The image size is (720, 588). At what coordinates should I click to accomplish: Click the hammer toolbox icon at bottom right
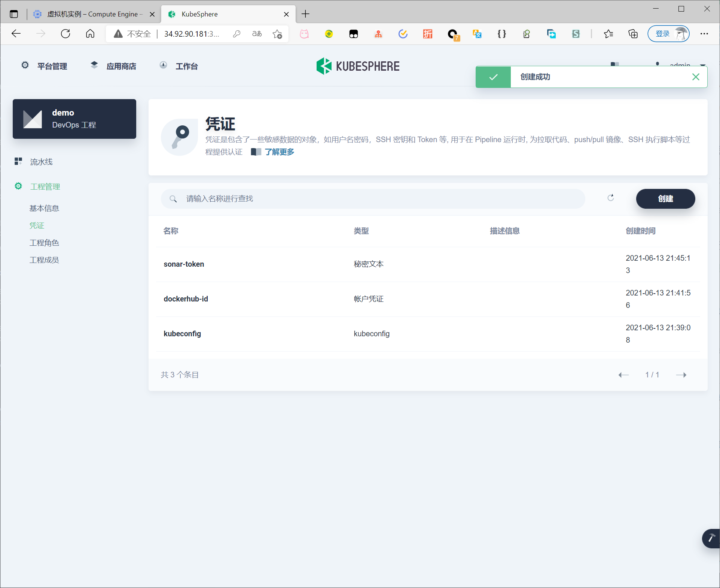coord(711,538)
